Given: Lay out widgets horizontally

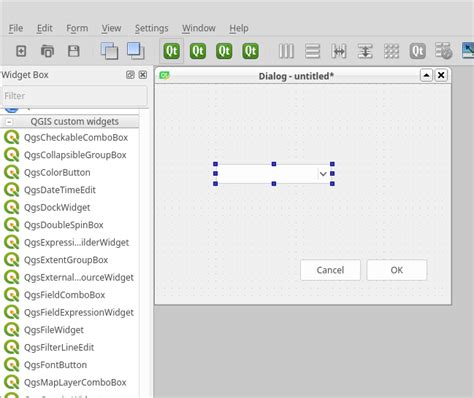Looking at the screenshot, I should tap(286, 51).
